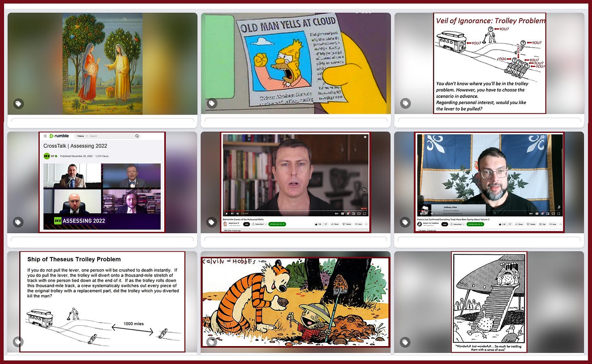Click the caption field under Veil of Ignorance card
The image size is (592, 364).
pyautogui.click(x=489, y=121)
